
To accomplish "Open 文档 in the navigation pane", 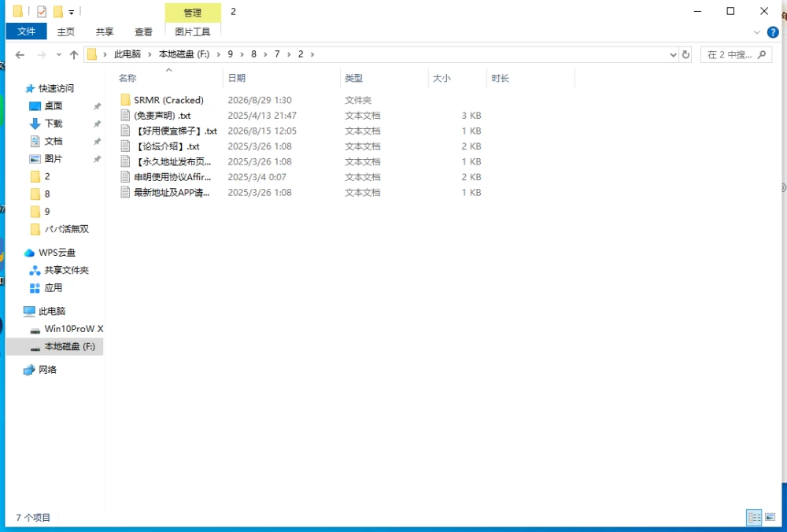I will (54, 141).
